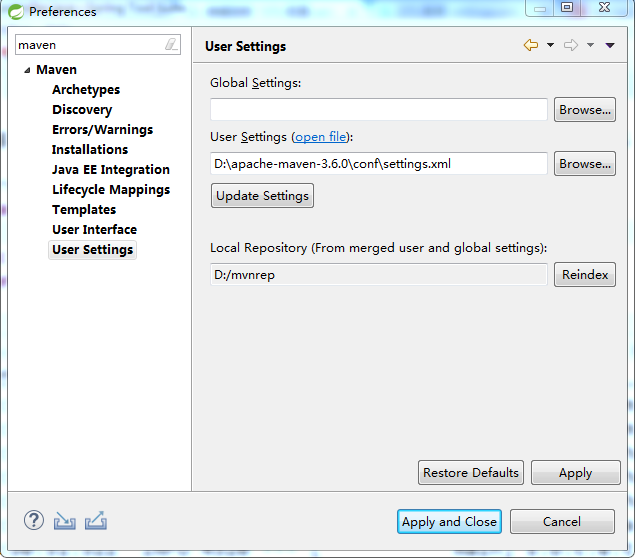635x558 pixels.
Task: Open Java EE Integration page
Action: 111,169
